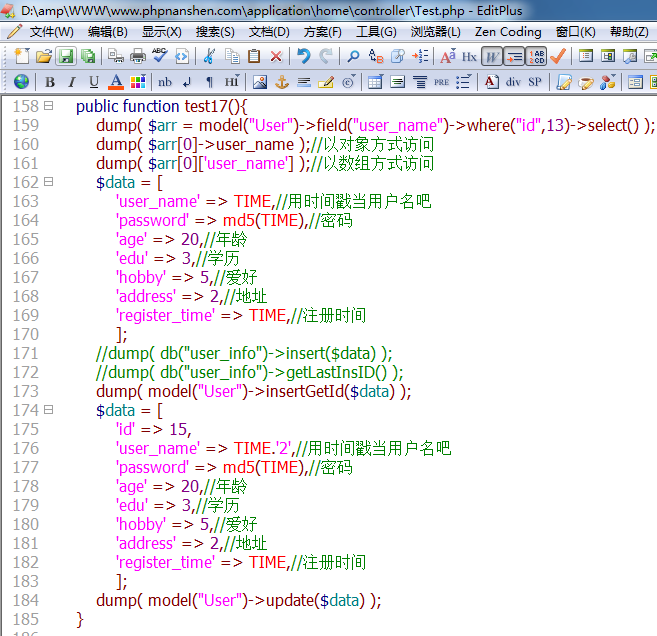Insert HTML table dropdown

(x=375, y=82)
